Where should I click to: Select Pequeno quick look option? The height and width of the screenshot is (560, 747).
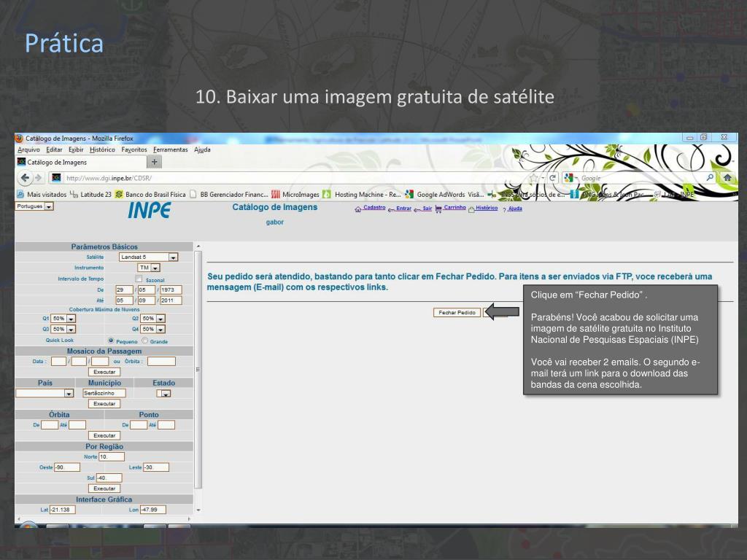point(111,341)
